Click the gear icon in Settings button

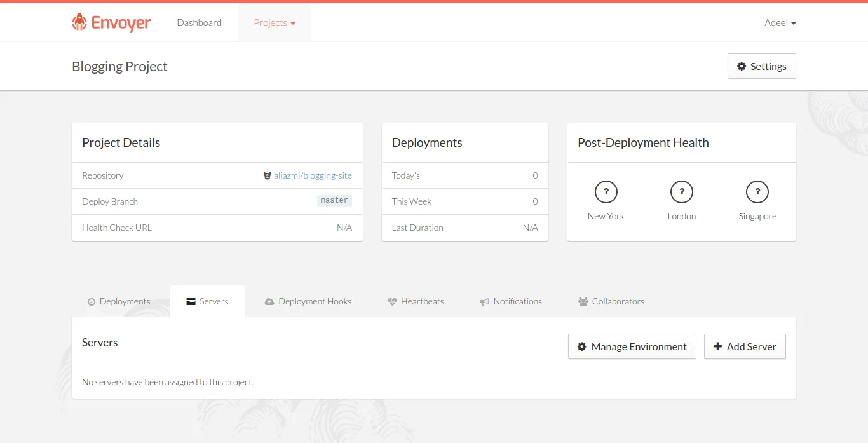click(x=742, y=66)
